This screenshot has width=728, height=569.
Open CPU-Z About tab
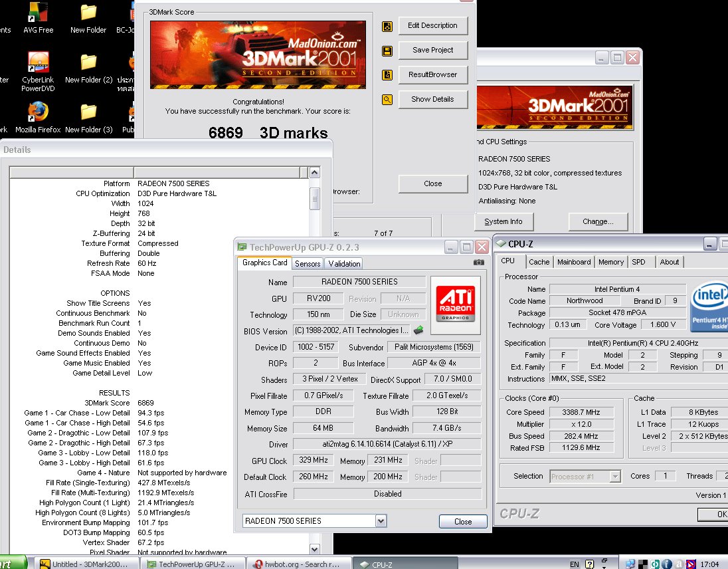(x=670, y=262)
